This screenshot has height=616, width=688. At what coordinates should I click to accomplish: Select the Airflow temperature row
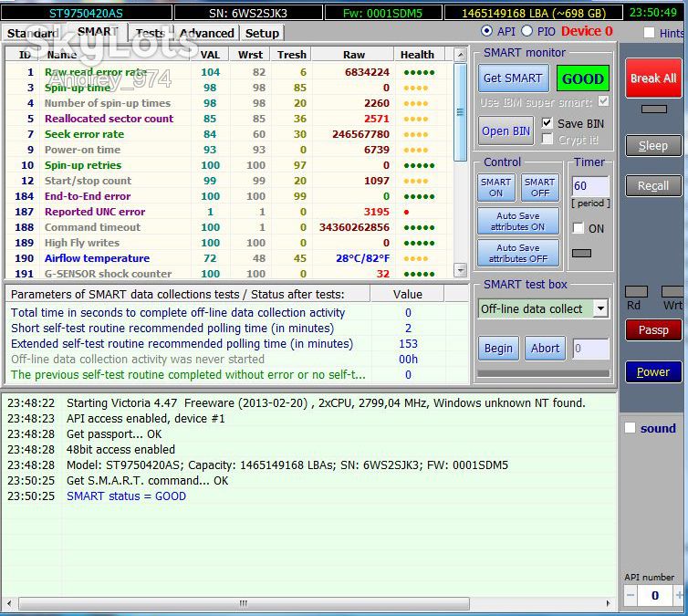(x=229, y=258)
